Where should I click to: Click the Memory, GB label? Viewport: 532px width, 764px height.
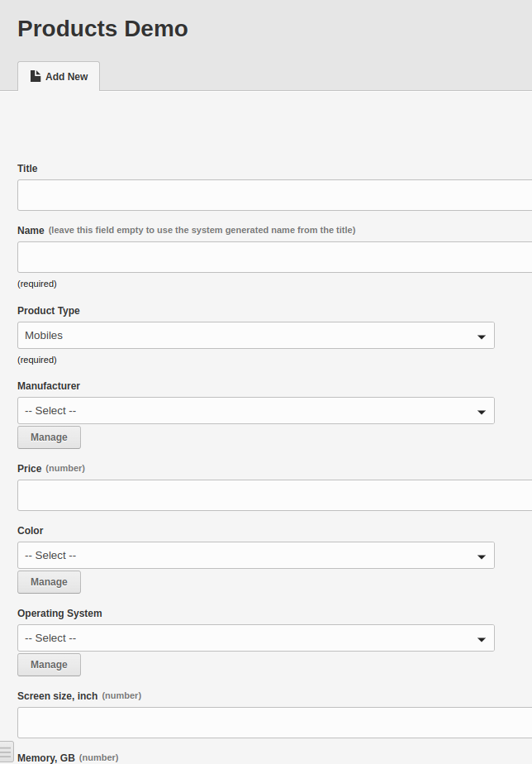46,757
